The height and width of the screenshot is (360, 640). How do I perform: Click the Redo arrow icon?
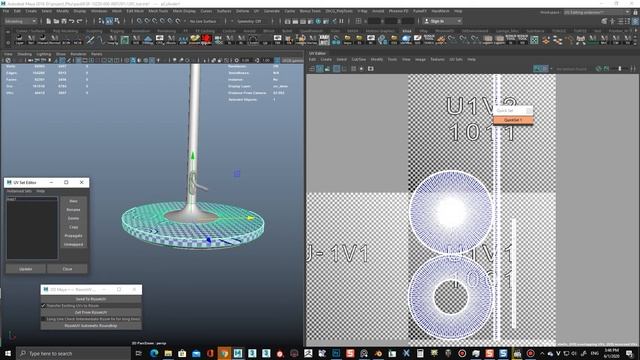pos(80,21)
